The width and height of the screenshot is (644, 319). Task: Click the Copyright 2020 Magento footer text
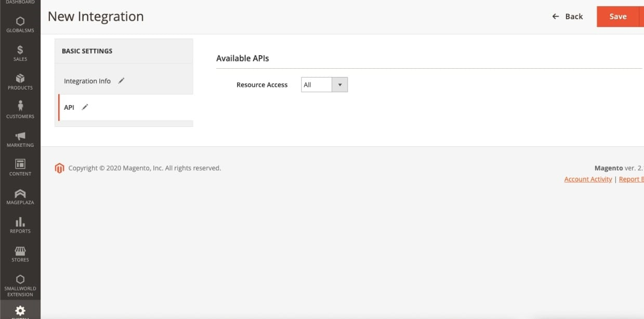coord(144,168)
